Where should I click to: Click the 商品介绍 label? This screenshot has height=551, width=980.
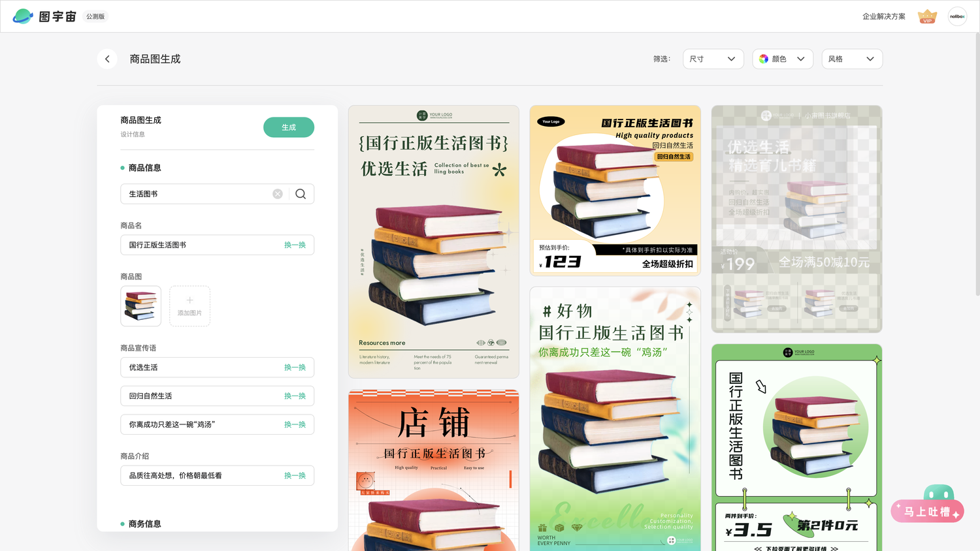[135, 456]
